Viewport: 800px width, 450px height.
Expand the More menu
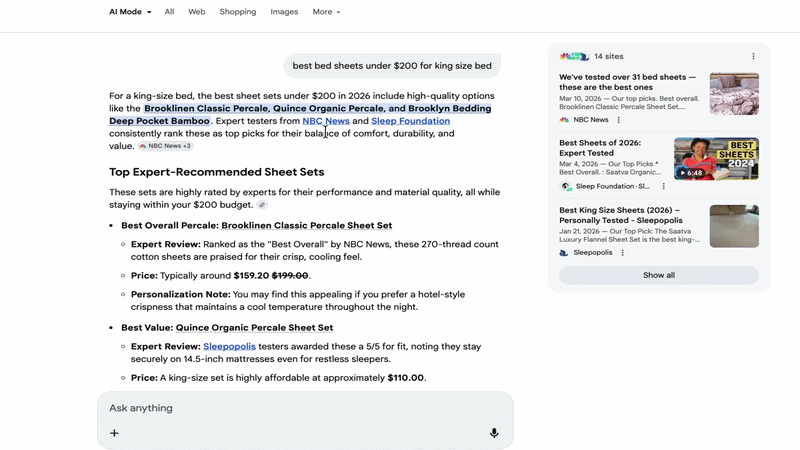[x=326, y=12]
